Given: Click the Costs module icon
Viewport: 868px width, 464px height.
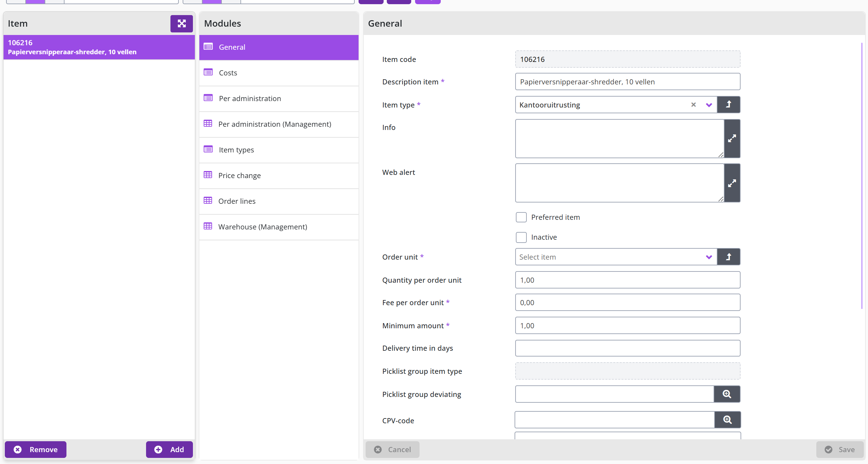Looking at the screenshot, I should coord(208,73).
